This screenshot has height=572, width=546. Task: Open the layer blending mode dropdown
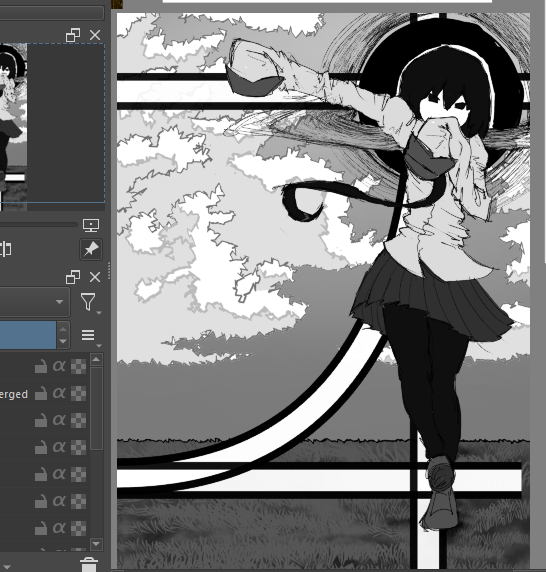click(35, 302)
